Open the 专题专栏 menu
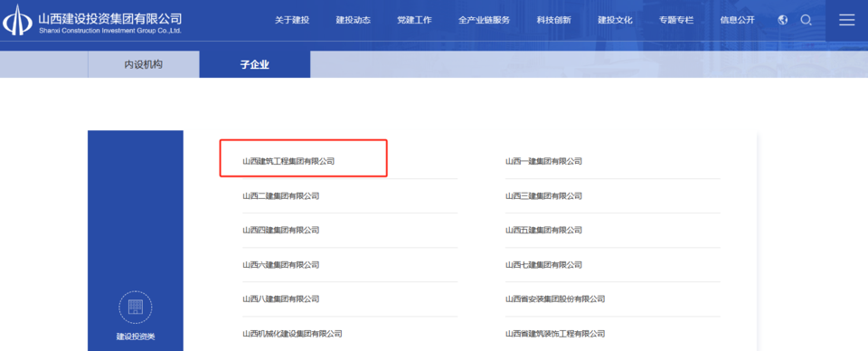This screenshot has width=868, height=351. tap(676, 20)
